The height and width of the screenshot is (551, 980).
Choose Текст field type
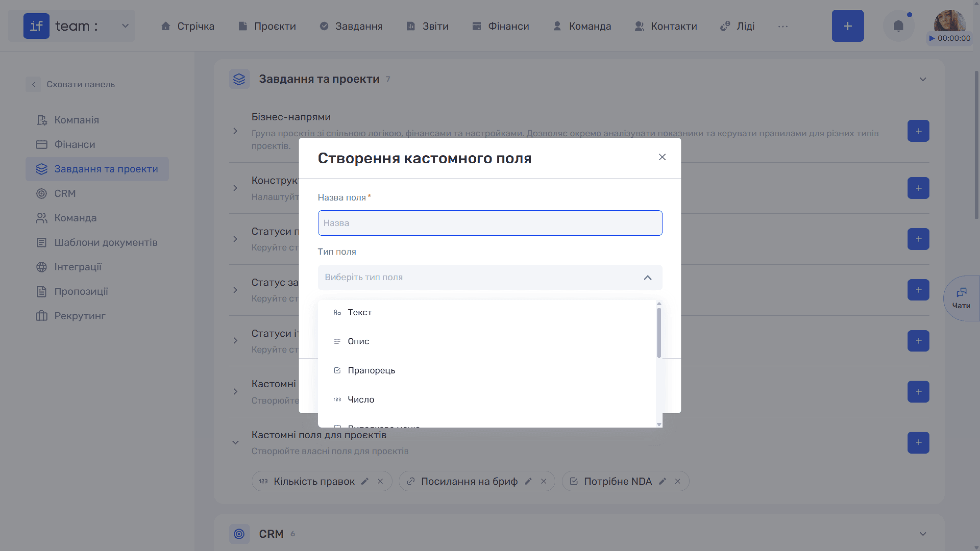click(x=487, y=312)
